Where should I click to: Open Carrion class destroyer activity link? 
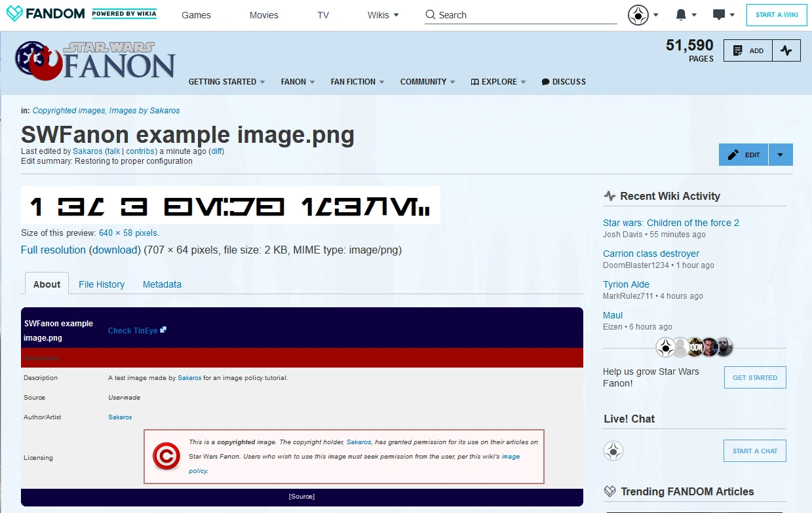pyautogui.click(x=651, y=254)
